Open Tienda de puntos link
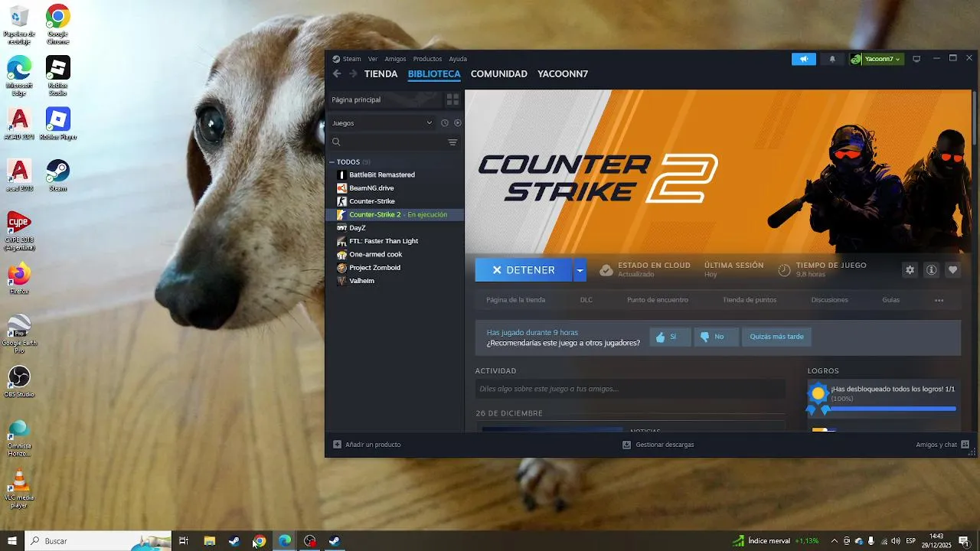This screenshot has width=980, height=551. tap(750, 300)
